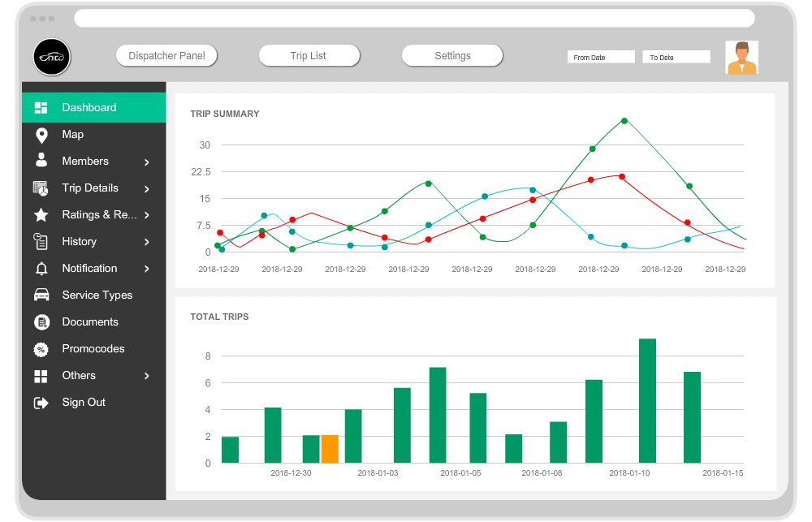
Task: Click the Sign Out arrow icon
Action: click(x=41, y=403)
